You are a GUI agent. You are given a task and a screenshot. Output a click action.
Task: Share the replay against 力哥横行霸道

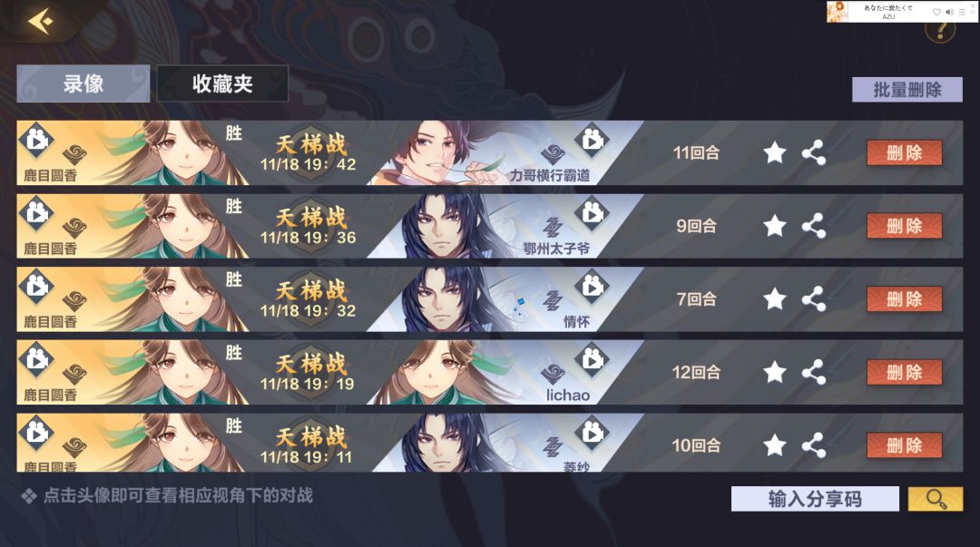[x=814, y=152]
